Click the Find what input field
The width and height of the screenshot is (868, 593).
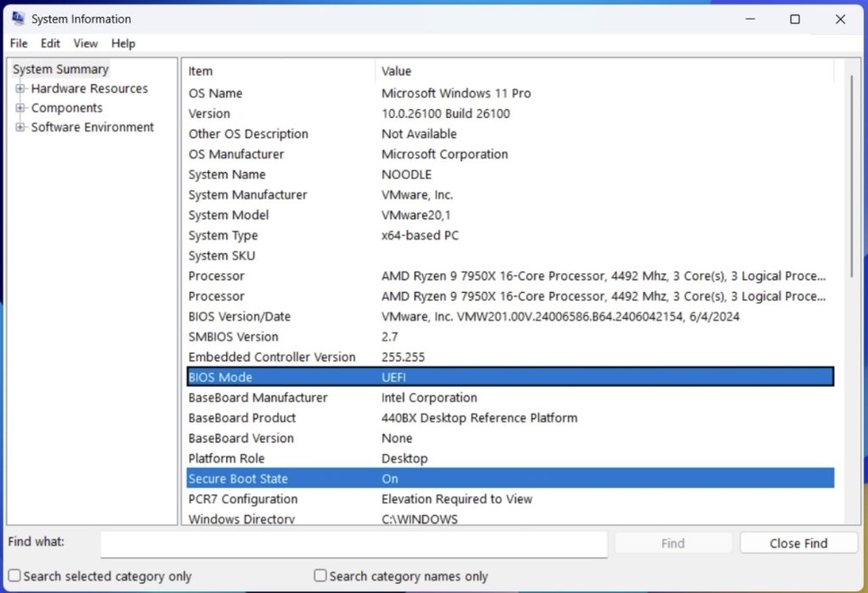353,543
